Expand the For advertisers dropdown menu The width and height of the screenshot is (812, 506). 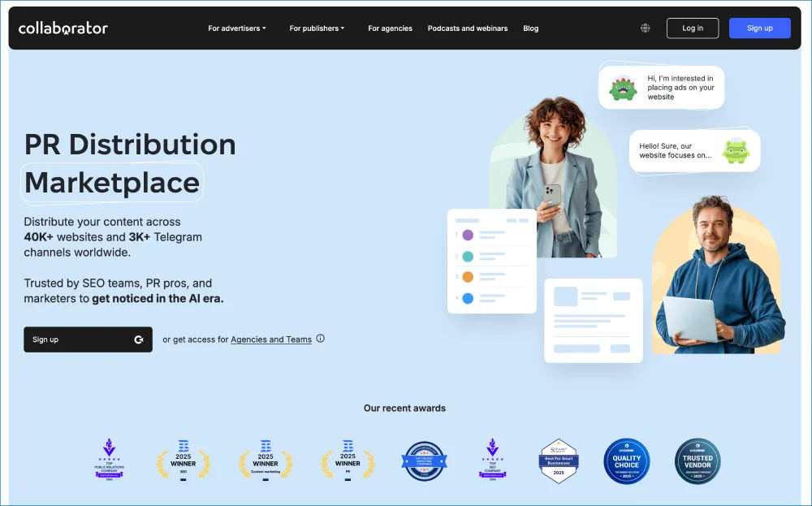click(x=236, y=28)
